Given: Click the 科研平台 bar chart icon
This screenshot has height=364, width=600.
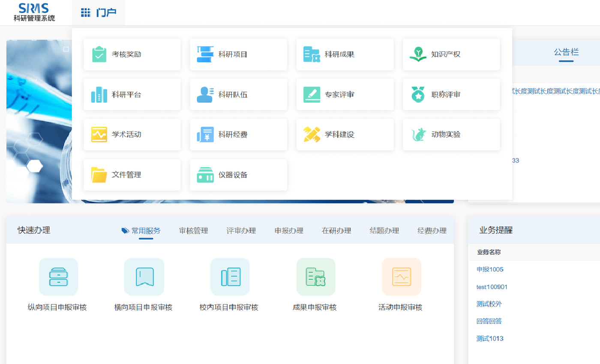Looking at the screenshot, I should tap(99, 95).
